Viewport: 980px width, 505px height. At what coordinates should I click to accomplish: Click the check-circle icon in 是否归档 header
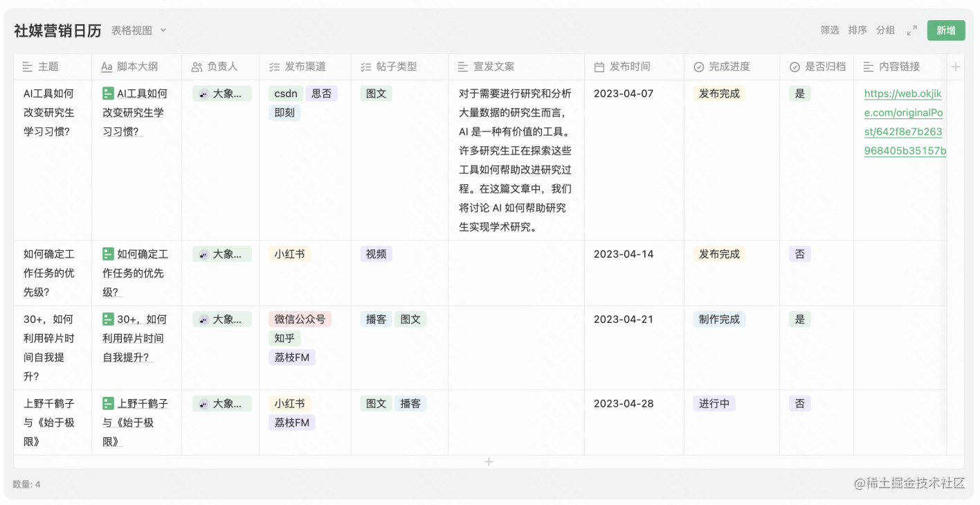click(795, 67)
